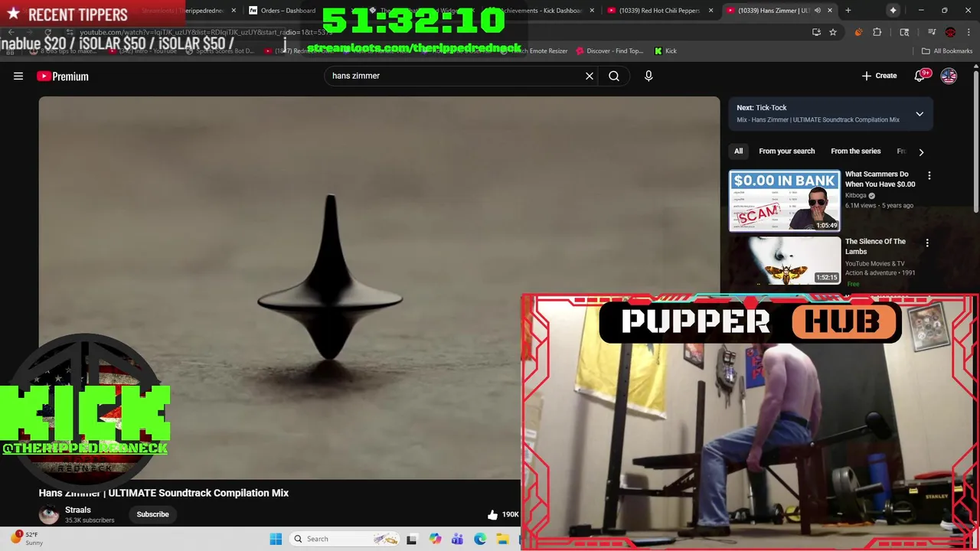
Task: Open Kitboga scam video thumbnail
Action: point(785,201)
